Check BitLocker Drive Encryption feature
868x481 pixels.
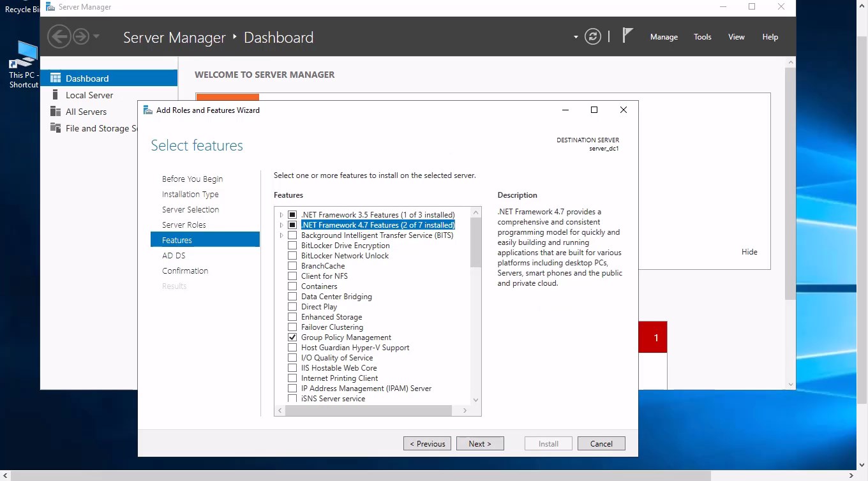(292, 246)
